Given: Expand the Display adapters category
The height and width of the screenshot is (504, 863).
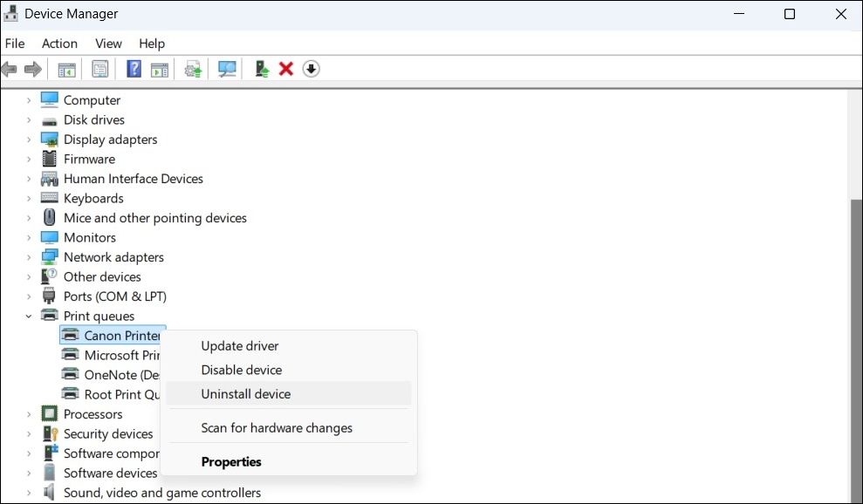Looking at the screenshot, I should [x=27, y=139].
